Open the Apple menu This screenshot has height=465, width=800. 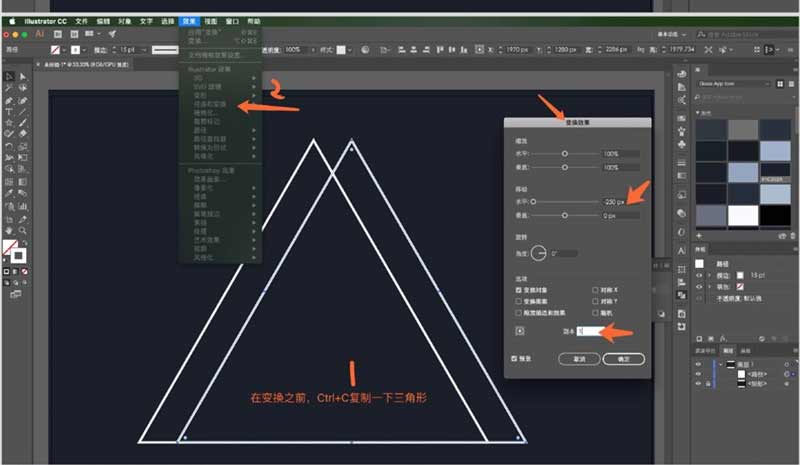tap(11, 21)
